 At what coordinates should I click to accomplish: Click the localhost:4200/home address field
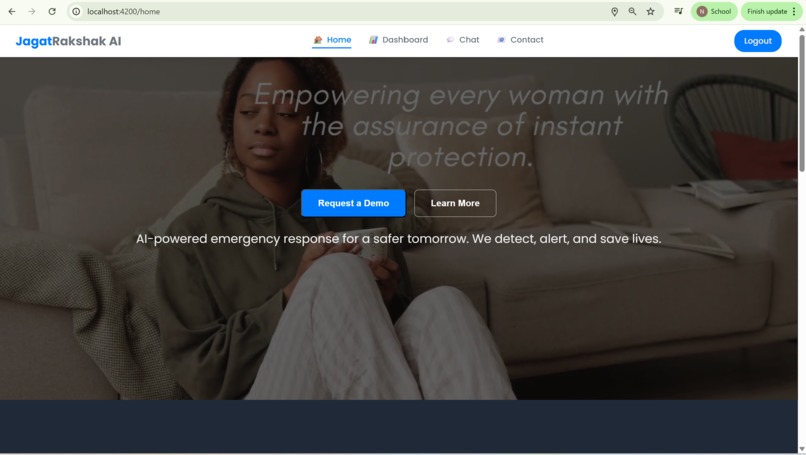(339, 11)
